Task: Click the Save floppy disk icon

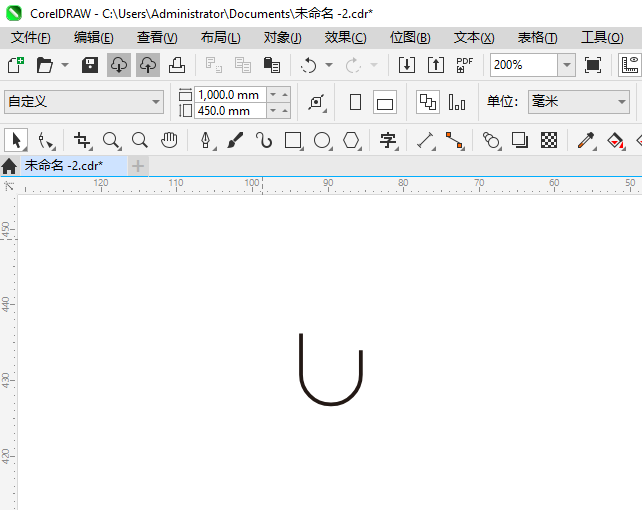Action: (90, 65)
